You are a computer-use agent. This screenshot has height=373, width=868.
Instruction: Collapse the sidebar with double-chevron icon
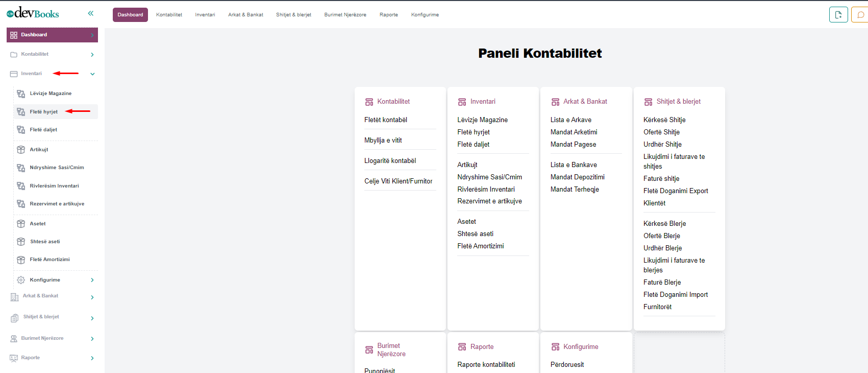tap(90, 13)
